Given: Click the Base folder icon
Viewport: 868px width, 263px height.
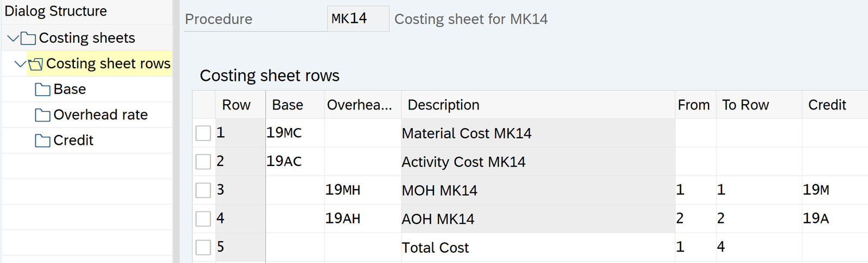Looking at the screenshot, I should [42, 89].
